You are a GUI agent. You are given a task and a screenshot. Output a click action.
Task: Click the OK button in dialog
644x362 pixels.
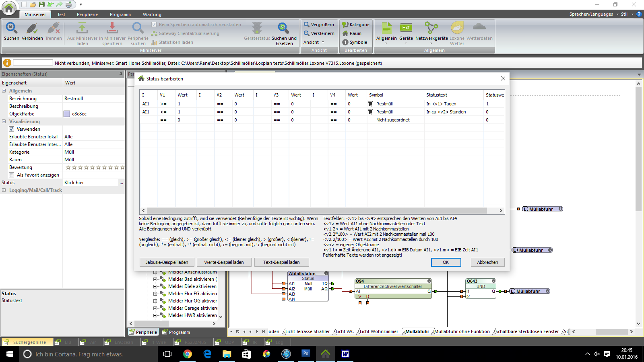pyautogui.click(x=446, y=262)
